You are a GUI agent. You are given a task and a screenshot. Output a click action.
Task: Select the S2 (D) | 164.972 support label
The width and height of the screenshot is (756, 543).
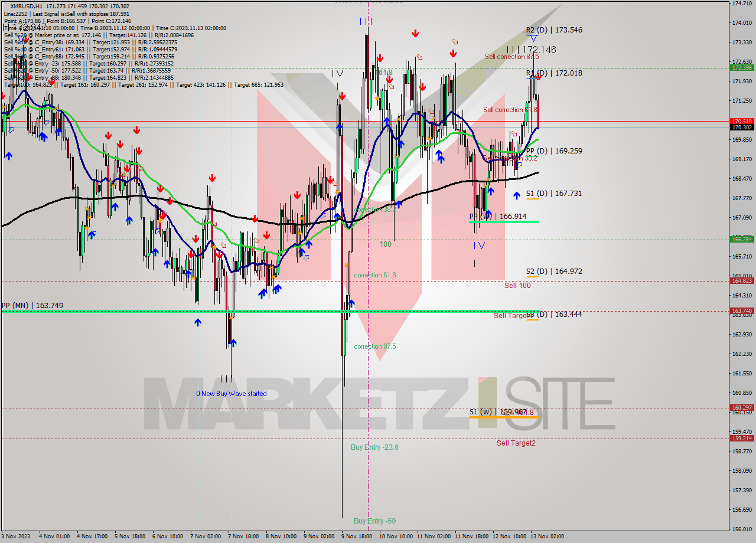pos(554,271)
